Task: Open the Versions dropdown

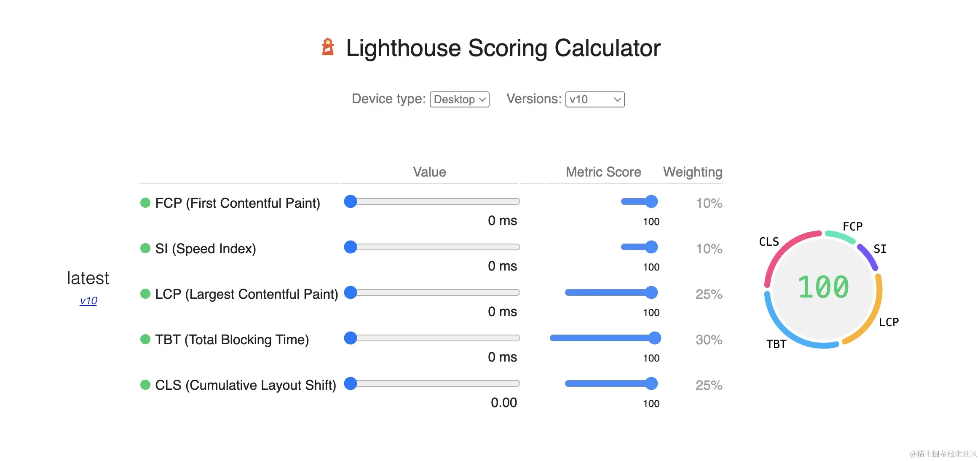Action: coord(594,99)
